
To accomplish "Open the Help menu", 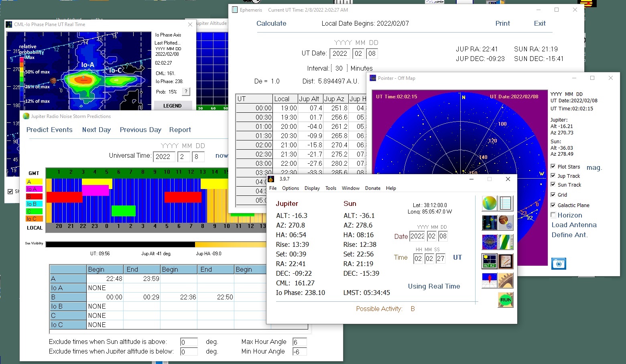I will click(x=391, y=188).
